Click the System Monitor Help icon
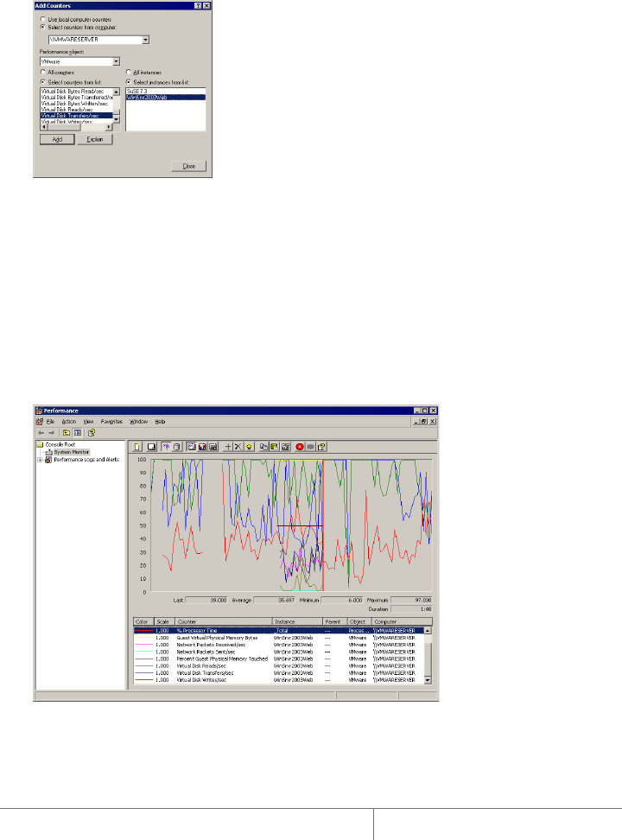The image size is (622, 840). click(321, 446)
